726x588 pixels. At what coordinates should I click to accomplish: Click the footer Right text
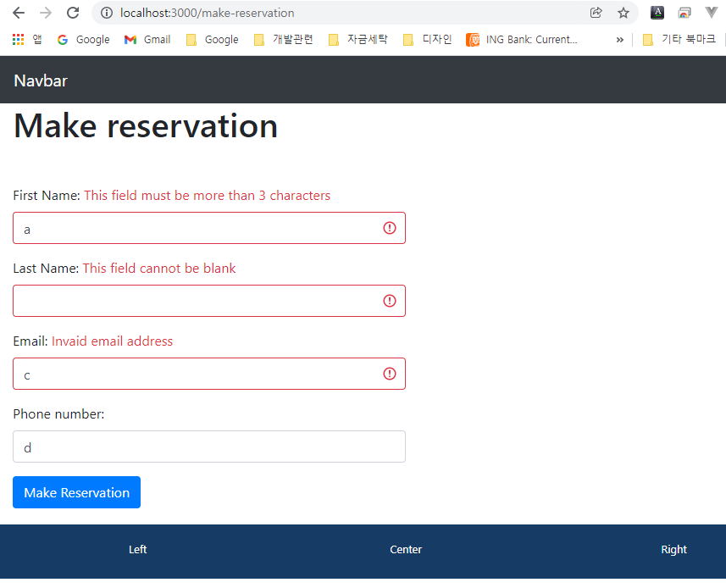(673, 550)
